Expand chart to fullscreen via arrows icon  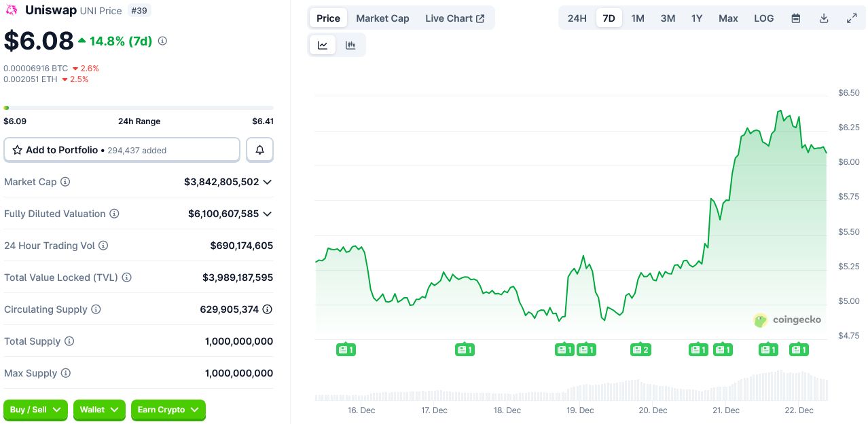(852, 18)
